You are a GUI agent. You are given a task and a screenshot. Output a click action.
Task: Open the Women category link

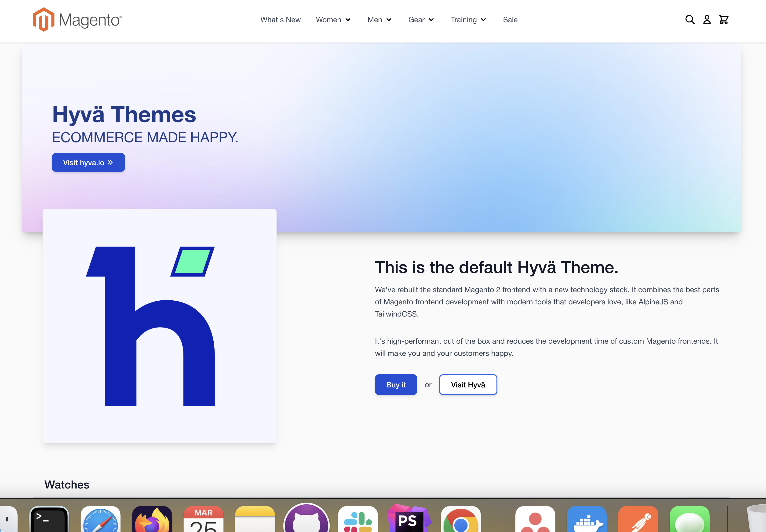(328, 20)
